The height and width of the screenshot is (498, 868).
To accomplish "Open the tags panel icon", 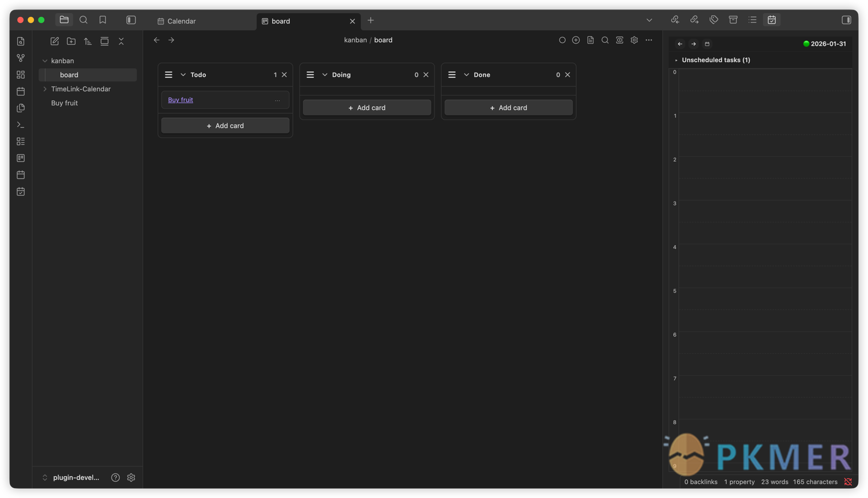I will click(x=714, y=20).
